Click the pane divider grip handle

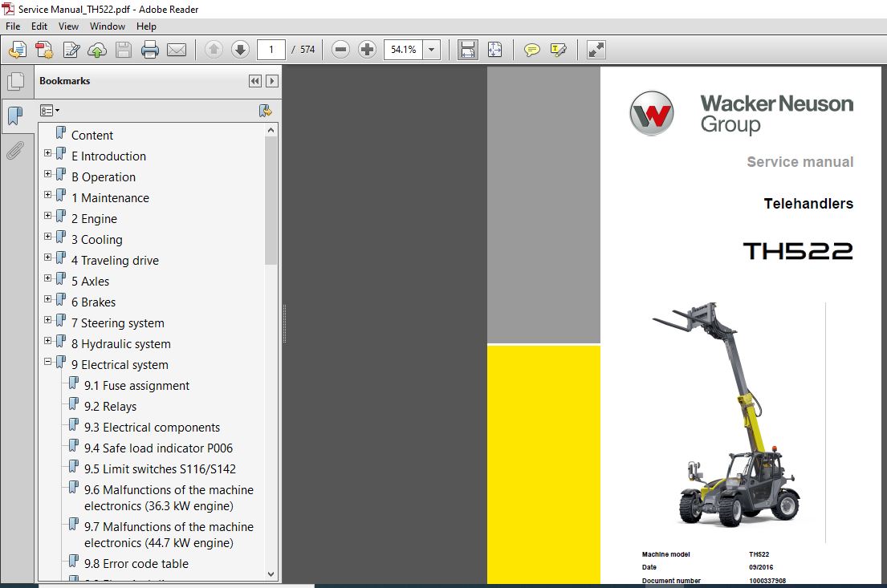click(x=284, y=324)
